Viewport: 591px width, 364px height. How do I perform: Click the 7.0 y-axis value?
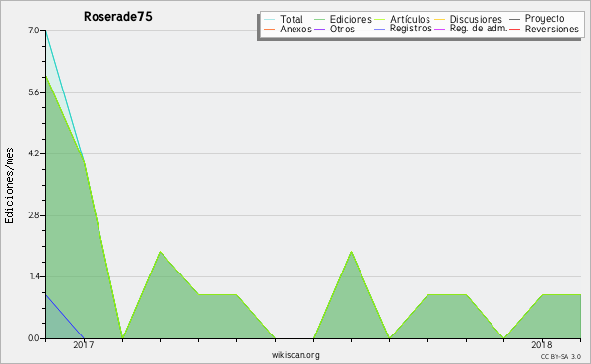(33, 30)
